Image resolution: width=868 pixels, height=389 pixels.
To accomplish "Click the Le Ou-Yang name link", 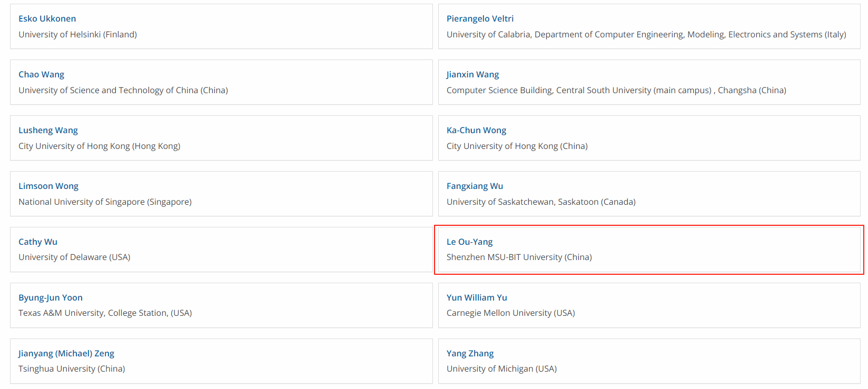I will click(469, 242).
